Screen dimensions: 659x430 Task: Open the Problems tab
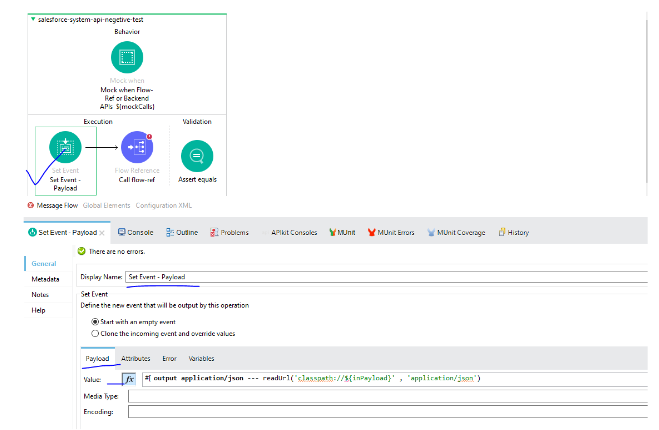click(x=229, y=232)
